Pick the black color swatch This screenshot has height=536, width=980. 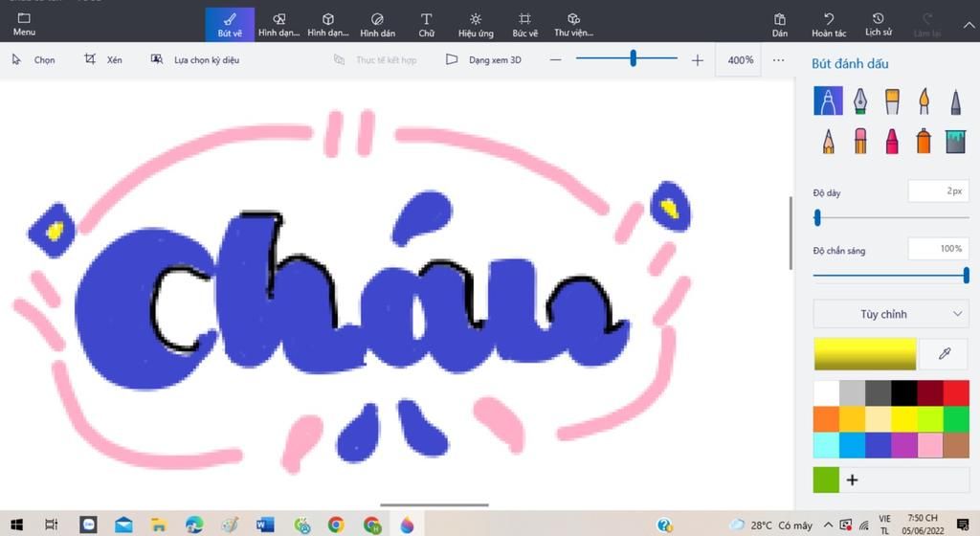pyautogui.click(x=903, y=393)
